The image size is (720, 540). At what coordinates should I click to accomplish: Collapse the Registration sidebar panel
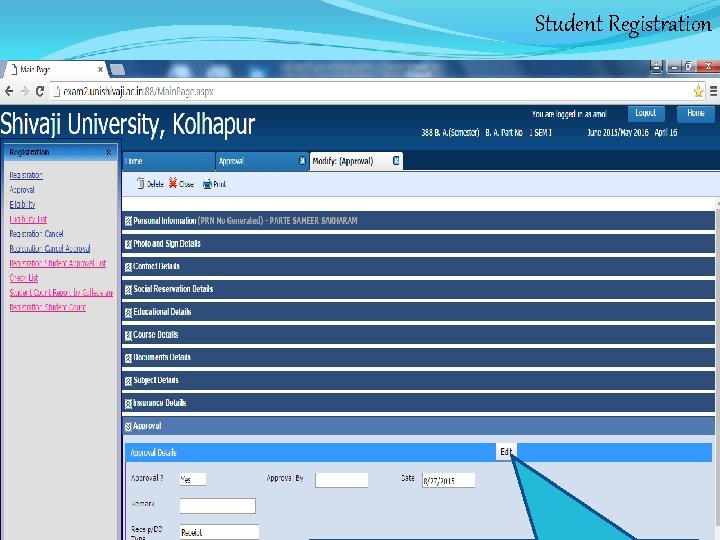(109, 152)
